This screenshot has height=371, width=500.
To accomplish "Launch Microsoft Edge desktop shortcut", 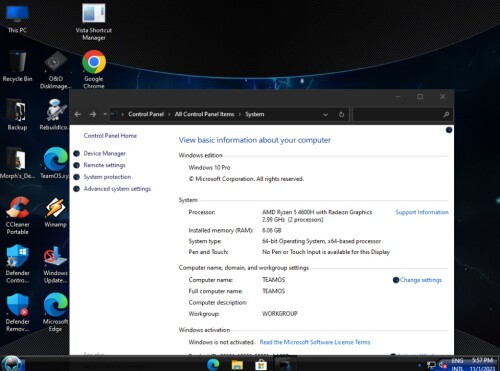I will (x=55, y=313).
